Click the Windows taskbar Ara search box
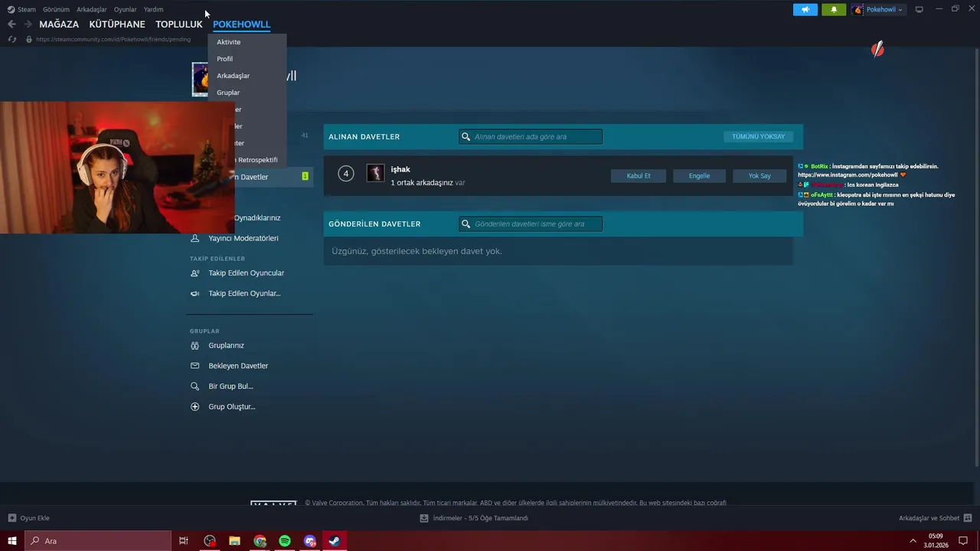The width and height of the screenshot is (980, 551). 98,541
